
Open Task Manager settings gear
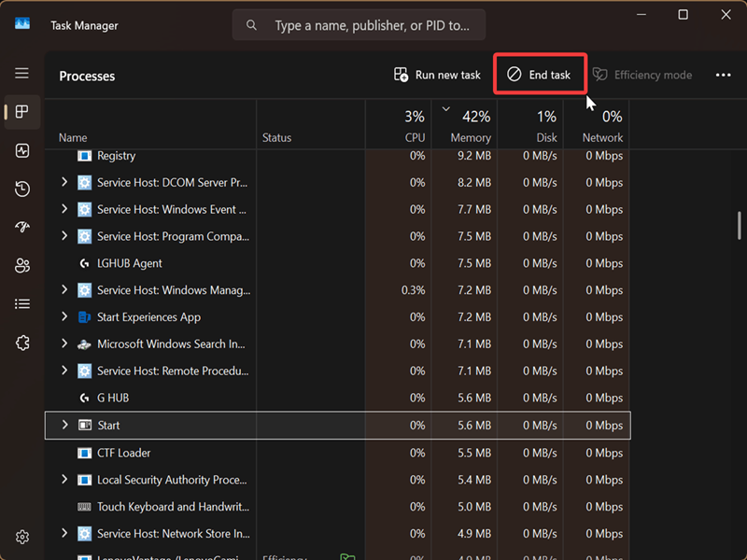click(x=21, y=538)
